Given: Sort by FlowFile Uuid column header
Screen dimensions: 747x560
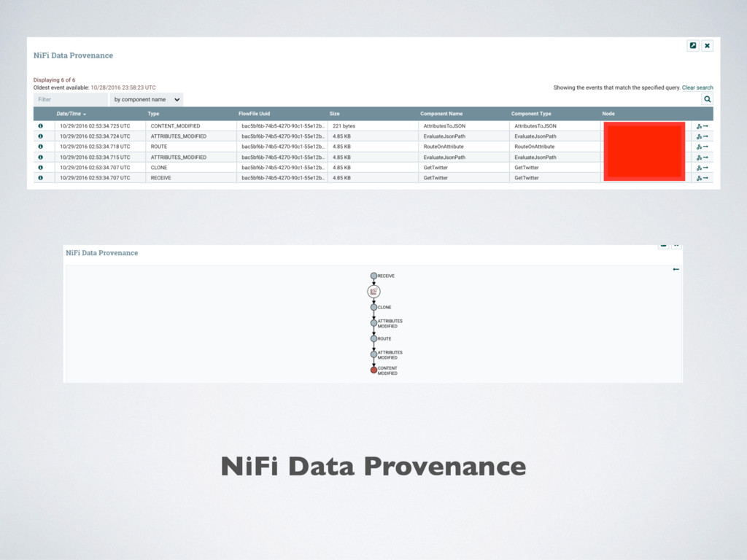Looking at the screenshot, I should click(x=255, y=114).
